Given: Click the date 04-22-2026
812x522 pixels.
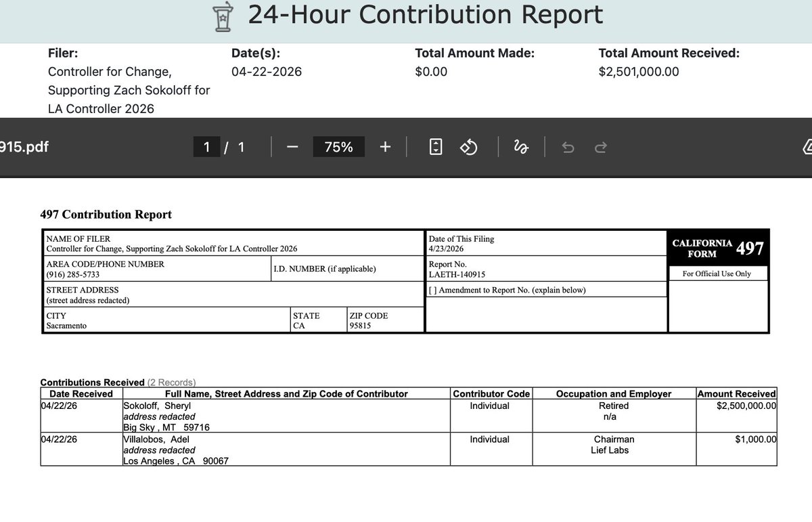Looking at the screenshot, I should [267, 72].
